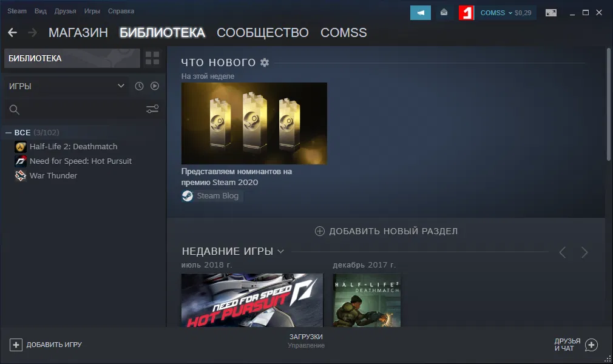This screenshot has height=364, width=613.
Task: Open the Друзья menu
Action: [x=66, y=11]
